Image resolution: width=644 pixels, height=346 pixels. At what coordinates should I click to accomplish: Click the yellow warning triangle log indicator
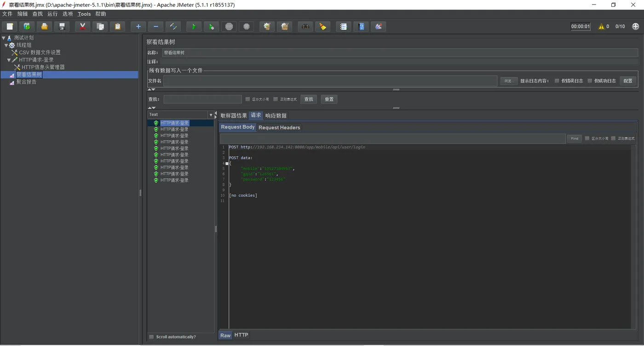click(601, 27)
